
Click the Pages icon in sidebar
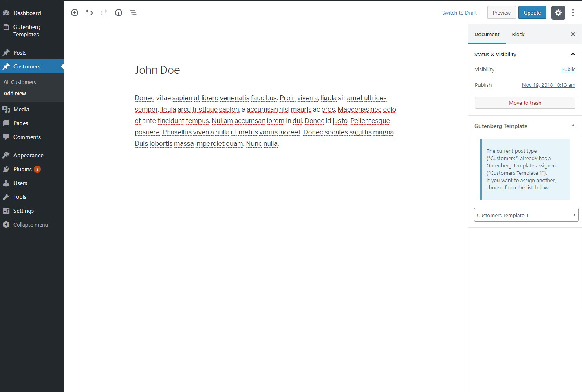click(6, 123)
